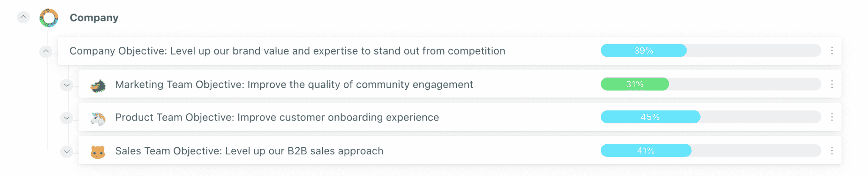Screen dimensions: 868x176
Task: Open Product Team Objective onboarding experience title
Action: click(277, 118)
